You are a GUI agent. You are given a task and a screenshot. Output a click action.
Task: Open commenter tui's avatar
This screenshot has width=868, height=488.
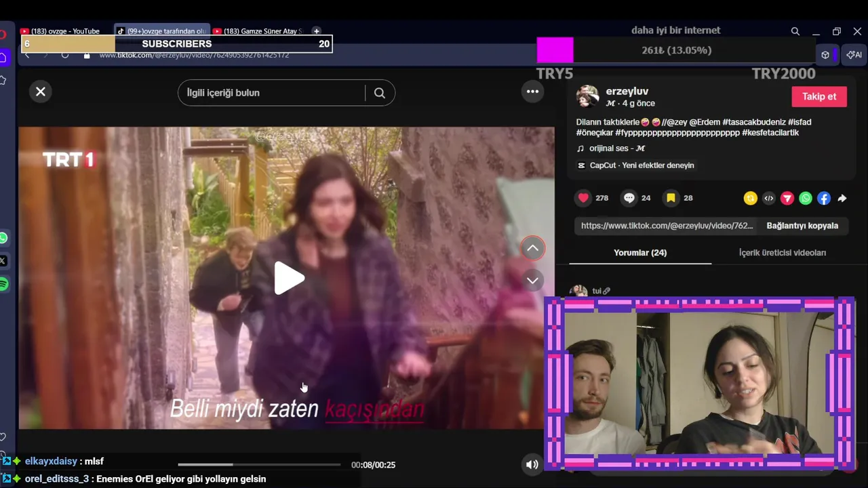578,291
